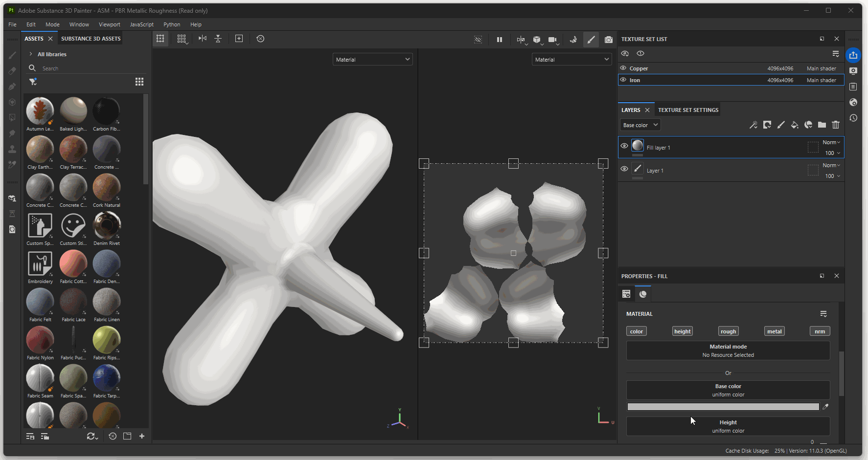Click the base color gray swatch
Viewport: 868px width, 460px height.
723,407
